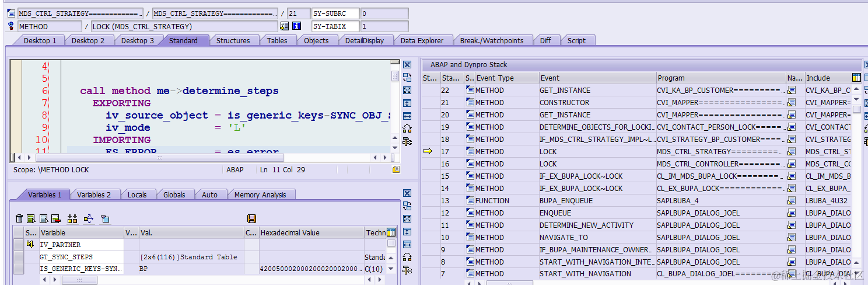Maximize variables tool vertically
The width and height of the screenshot is (868, 285).
[407, 232]
